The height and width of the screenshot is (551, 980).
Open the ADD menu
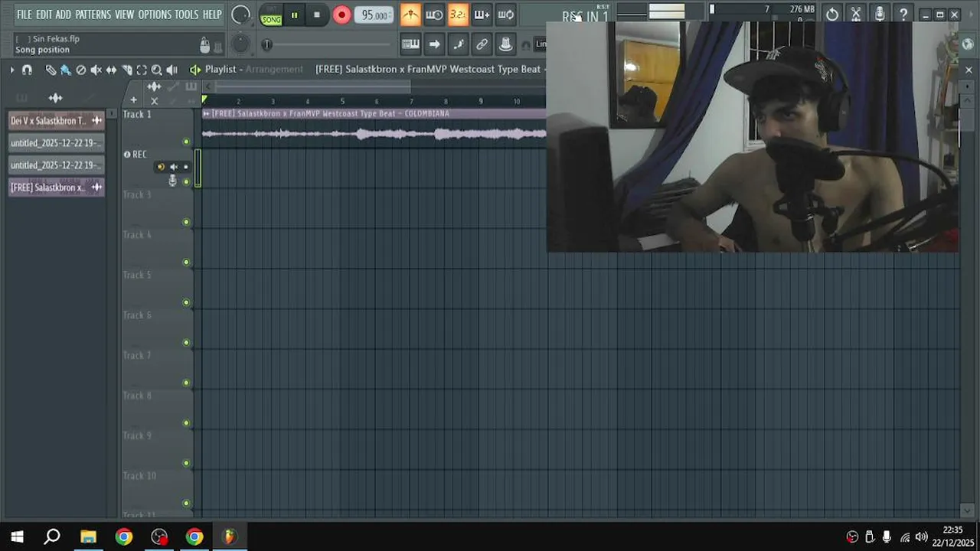point(64,15)
